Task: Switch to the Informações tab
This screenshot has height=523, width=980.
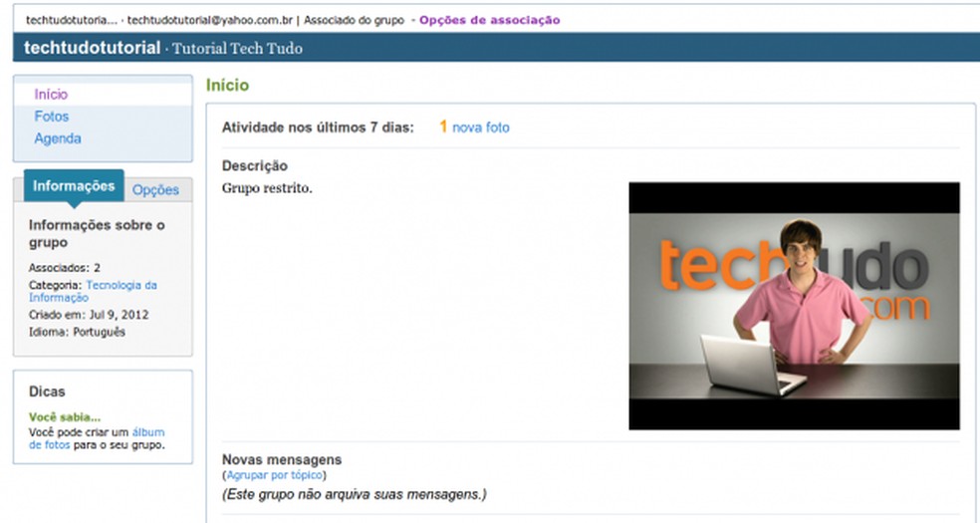Action: [74, 186]
